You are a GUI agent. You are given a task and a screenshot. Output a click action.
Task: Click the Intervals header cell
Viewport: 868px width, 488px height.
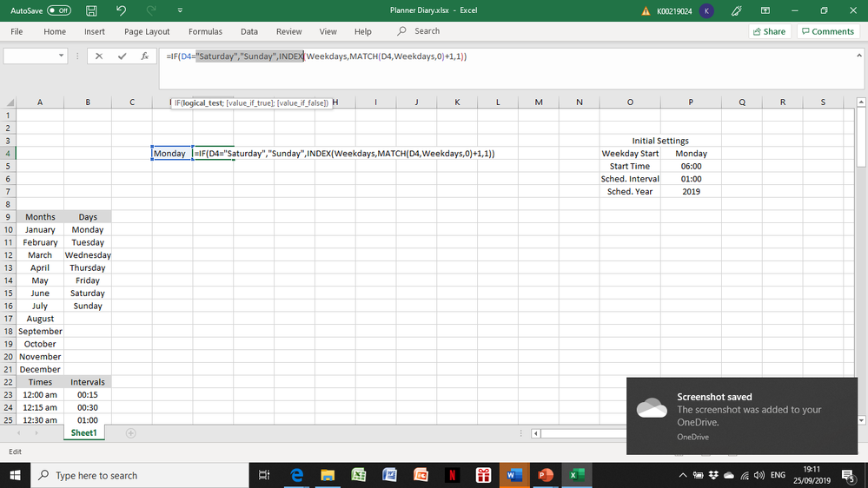click(88, 382)
